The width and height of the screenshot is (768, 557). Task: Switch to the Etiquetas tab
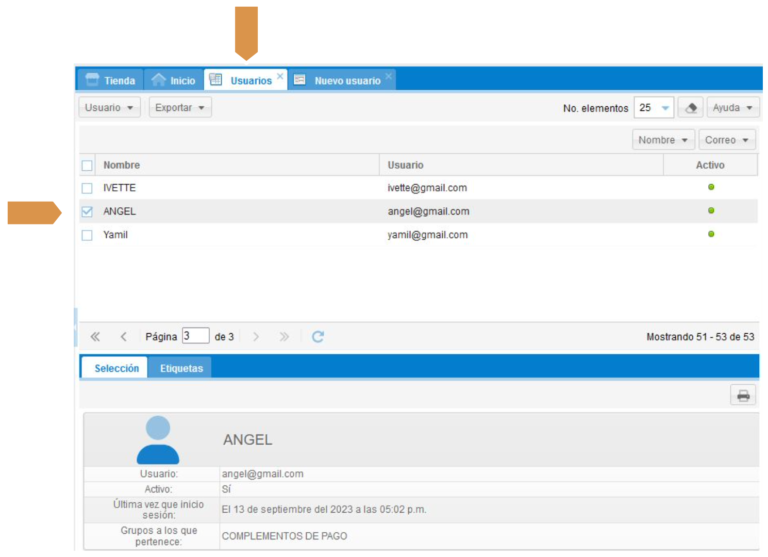pyautogui.click(x=181, y=368)
